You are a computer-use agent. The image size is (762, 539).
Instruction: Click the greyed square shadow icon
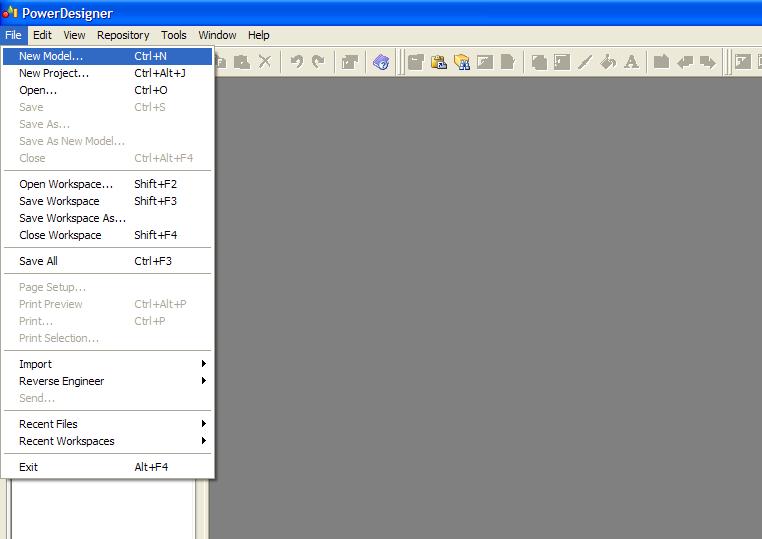click(562, 62)
